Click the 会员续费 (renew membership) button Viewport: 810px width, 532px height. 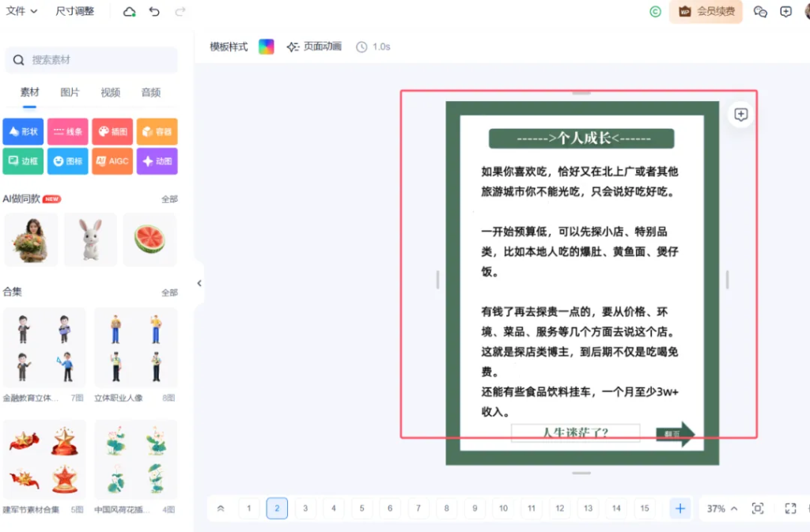pyautogui.click(x=705, y=13)
